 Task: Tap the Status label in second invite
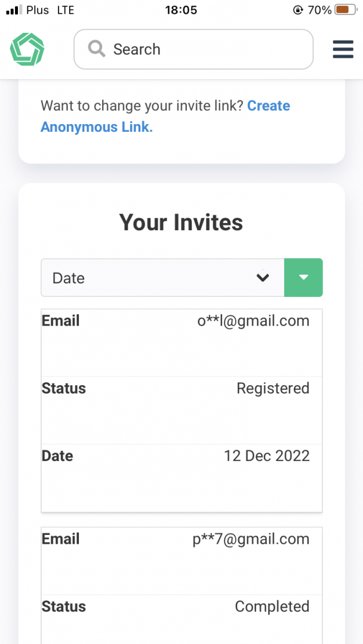[x=64, y=607]
